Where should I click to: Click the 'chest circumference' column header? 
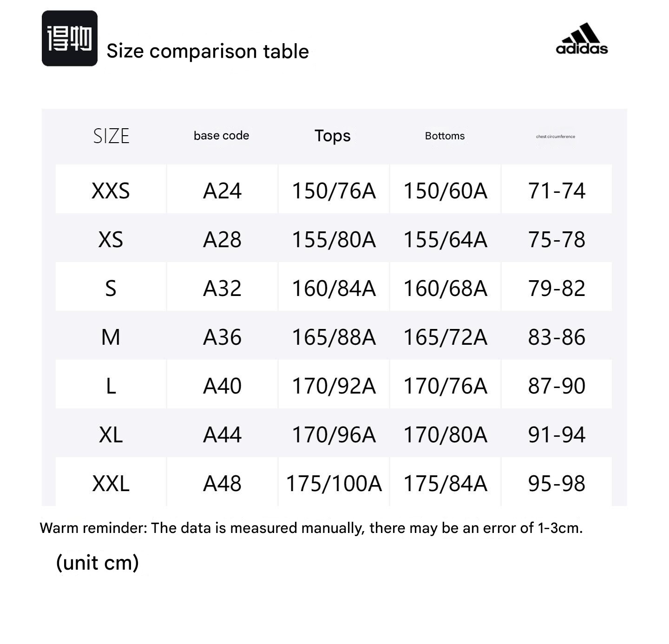[556, 137]
